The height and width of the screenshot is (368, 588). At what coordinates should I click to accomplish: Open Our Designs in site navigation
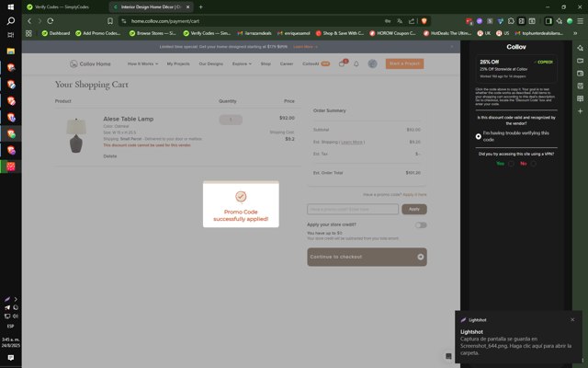pos(210,63)
